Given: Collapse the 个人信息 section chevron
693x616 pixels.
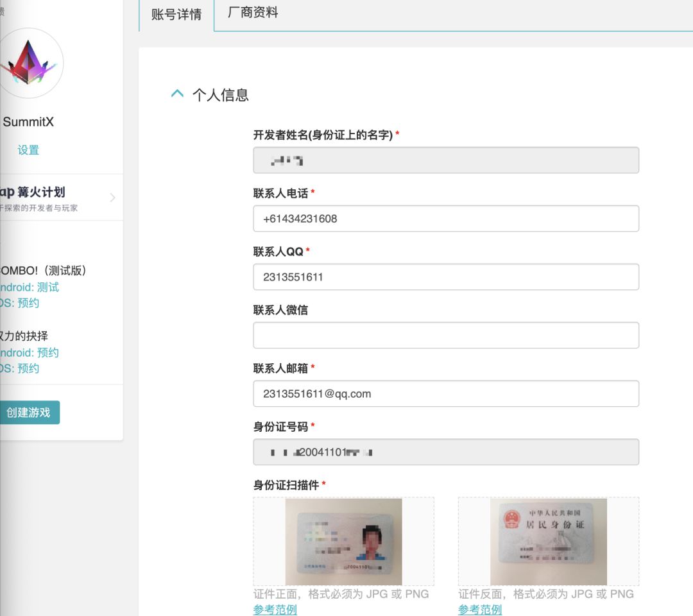Looking at the screenshot, I should [x=177, y=94].
